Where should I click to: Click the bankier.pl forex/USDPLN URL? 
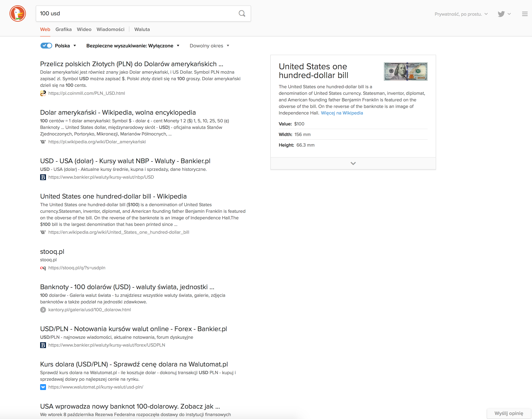click(107, 345)
